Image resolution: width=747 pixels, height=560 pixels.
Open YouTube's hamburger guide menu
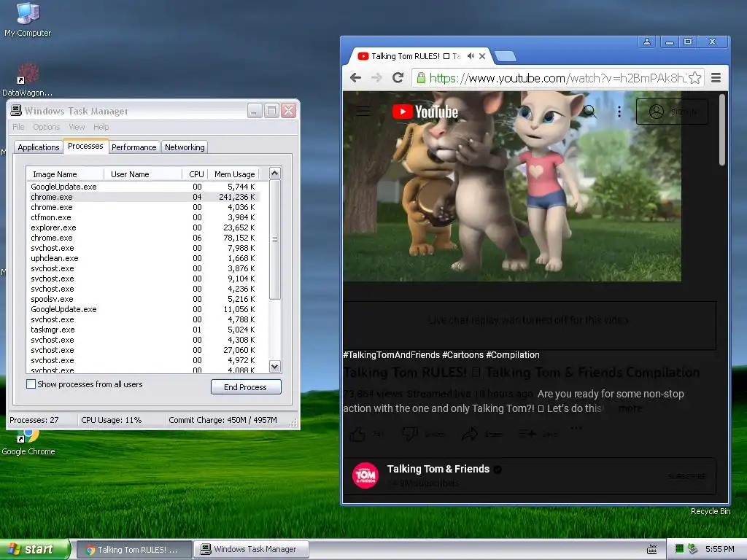click(363, 112)
